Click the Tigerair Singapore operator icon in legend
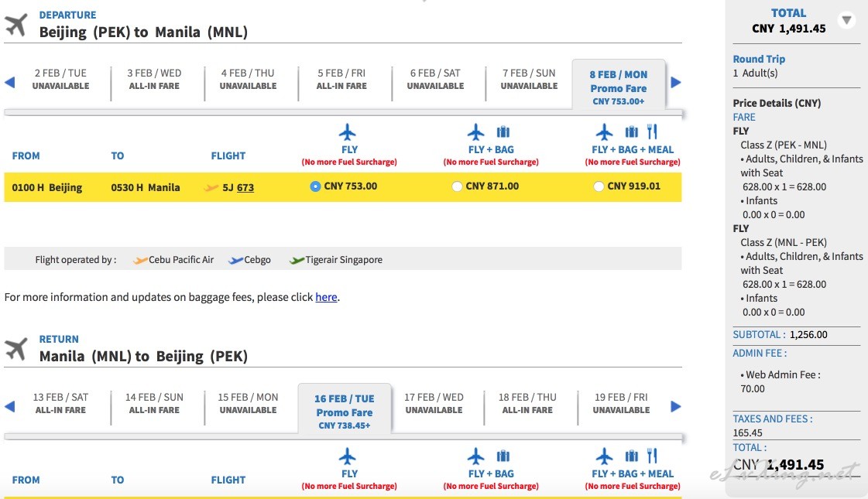The image size is (868, 499). coord(297,260)
